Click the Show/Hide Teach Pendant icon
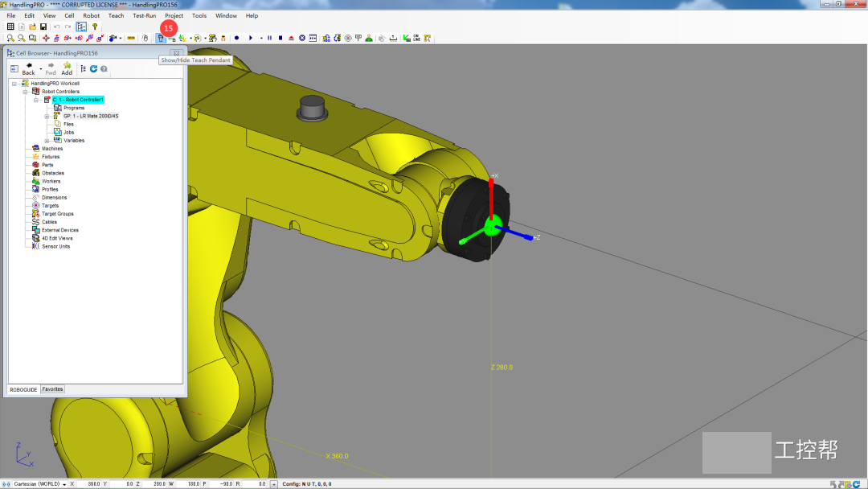This screenshot has width=868, height=489. [x=161, y=38]
